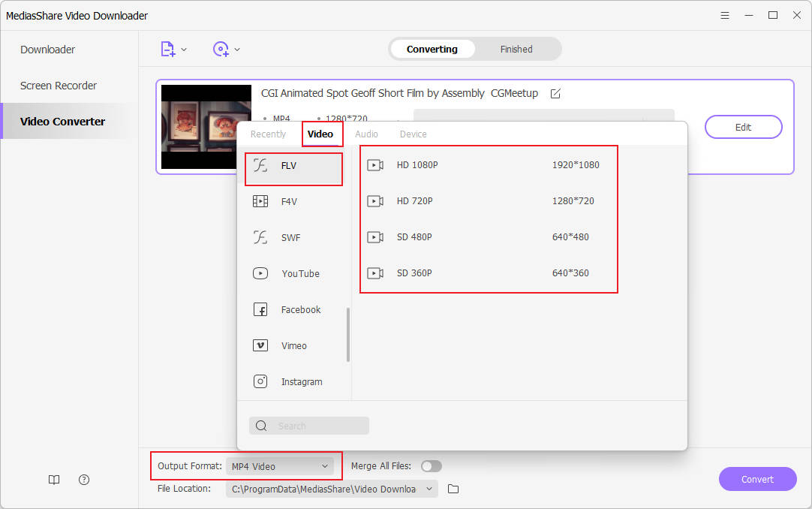
Task: Click the open folder icon
Action: tap(453, 489)
